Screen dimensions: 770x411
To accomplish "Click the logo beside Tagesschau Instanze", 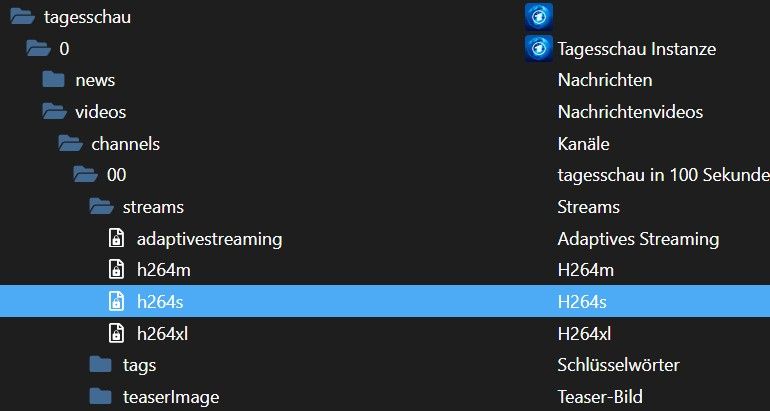I will [539, 48].
